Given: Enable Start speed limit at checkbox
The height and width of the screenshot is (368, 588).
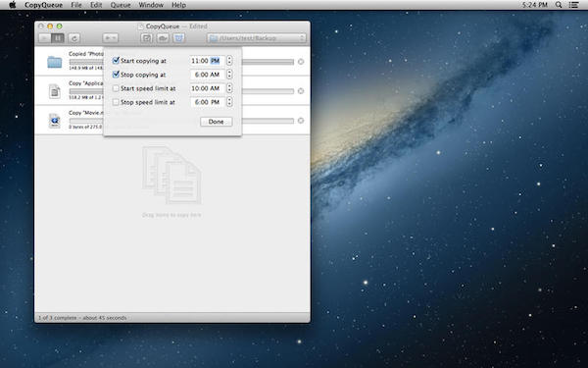Looking at the screenshot, I should 116,88.
